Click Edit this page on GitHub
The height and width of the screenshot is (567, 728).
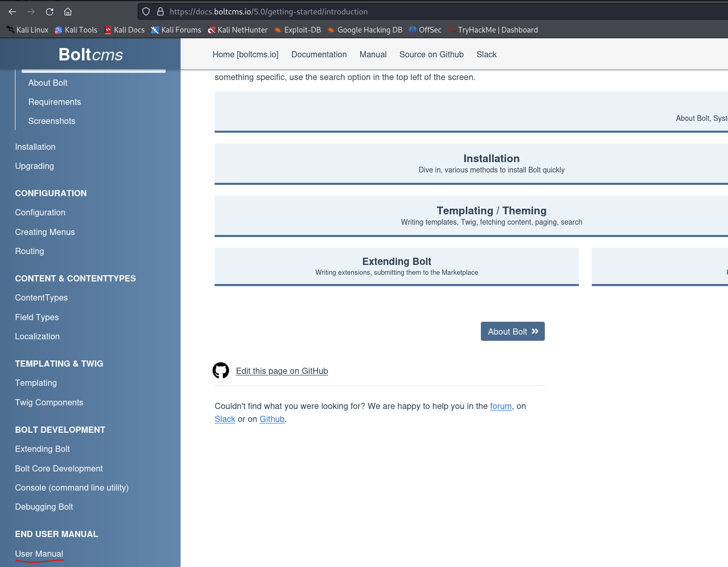[282, 371]
